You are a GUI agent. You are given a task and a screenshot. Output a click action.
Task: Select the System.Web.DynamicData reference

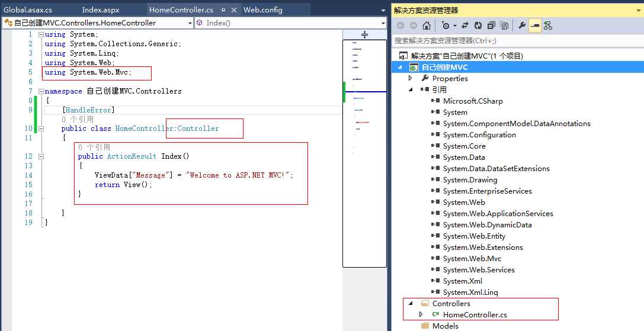[487, 225]
